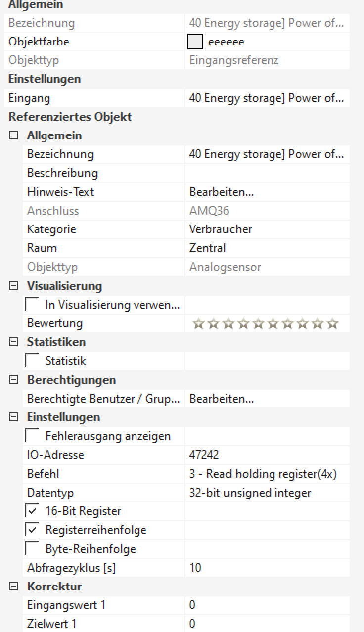Collapse the Korrektur section
The image size is (364, 632).
pos(13,587)
